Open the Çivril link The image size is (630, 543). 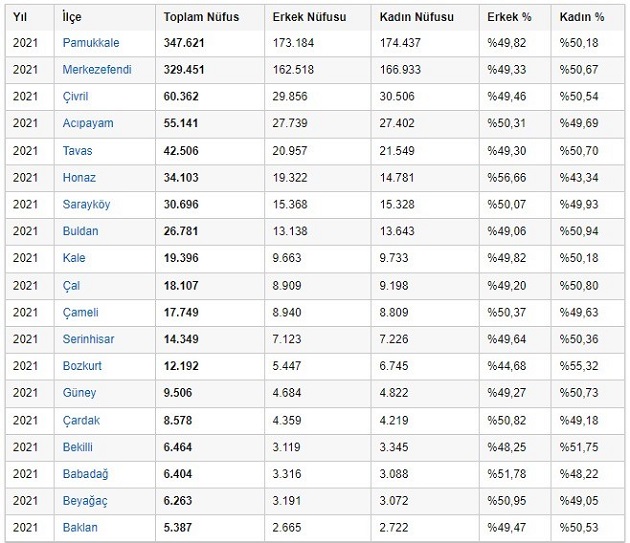click(76, 96)
